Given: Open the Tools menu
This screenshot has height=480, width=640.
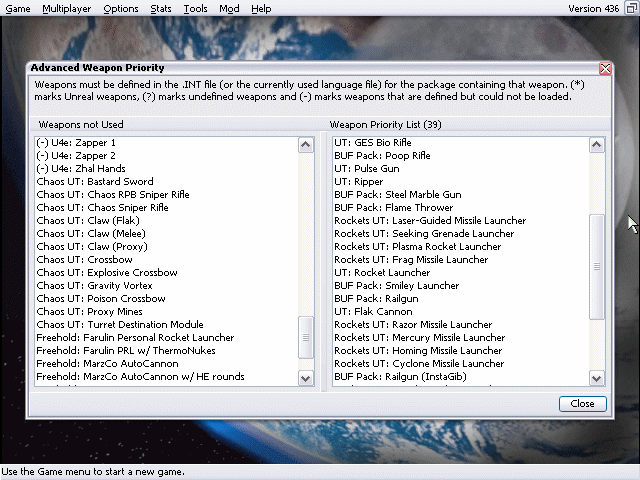Looking at the screenshot, I should coord(196,9).
